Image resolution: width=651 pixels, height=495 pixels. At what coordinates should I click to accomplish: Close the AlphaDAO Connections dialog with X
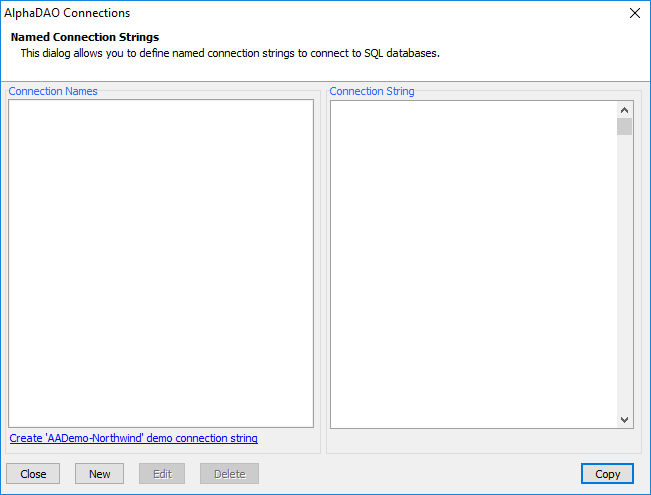pos(634,13)
